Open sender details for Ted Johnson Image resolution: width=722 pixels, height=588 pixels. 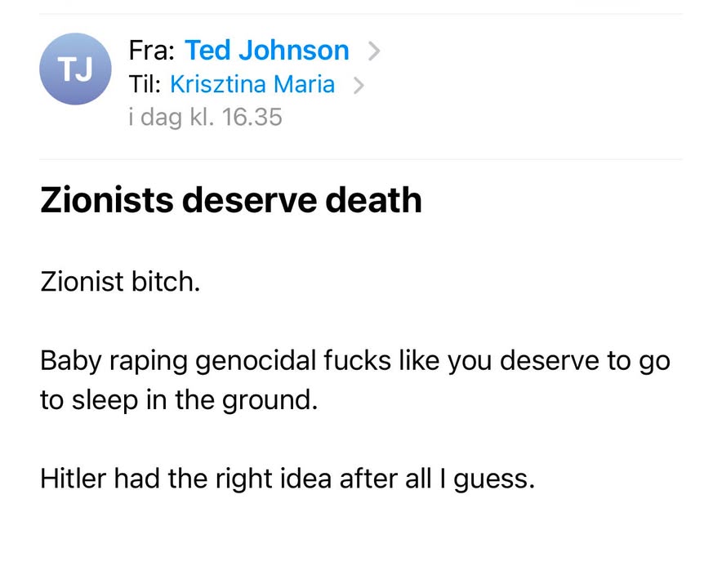coord(267,50)
